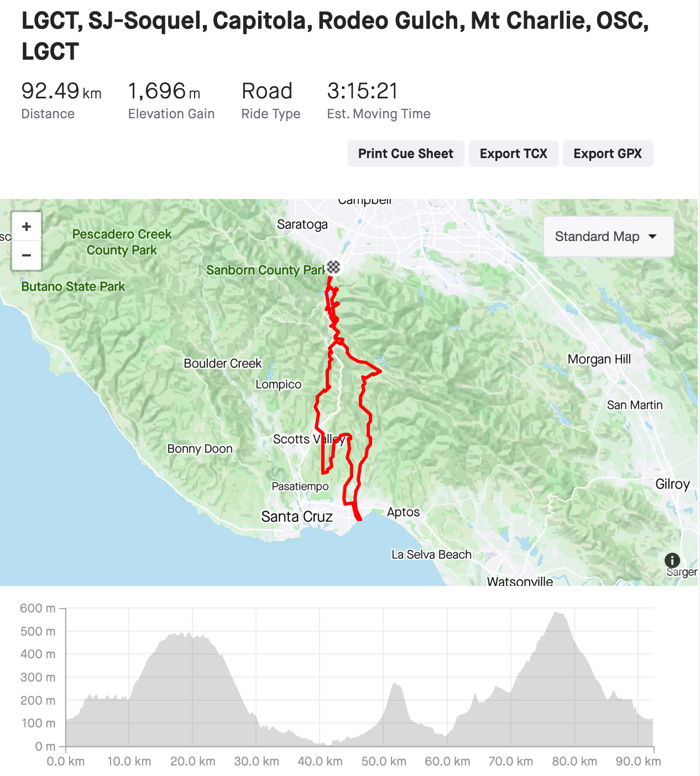Open the map info attribution icon
Viewport: 700px width, 776px height.
(x=672, y=560)
